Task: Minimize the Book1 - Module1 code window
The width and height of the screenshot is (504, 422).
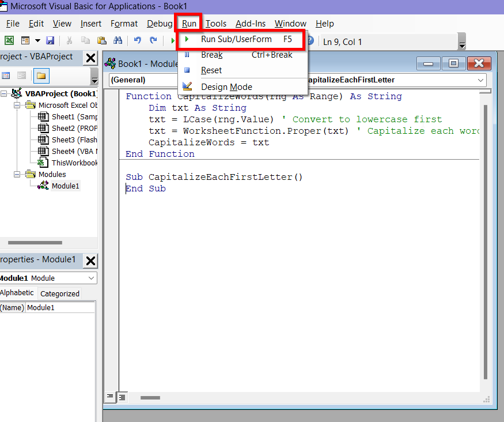Action: pyautogui.click(x=428, y=63)
